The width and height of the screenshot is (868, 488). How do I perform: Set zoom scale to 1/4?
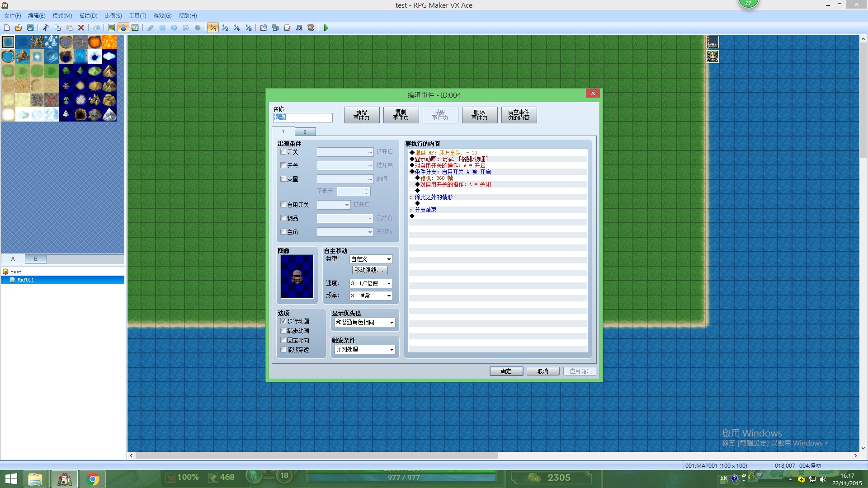pyautogui.click(x=236, y=28)
